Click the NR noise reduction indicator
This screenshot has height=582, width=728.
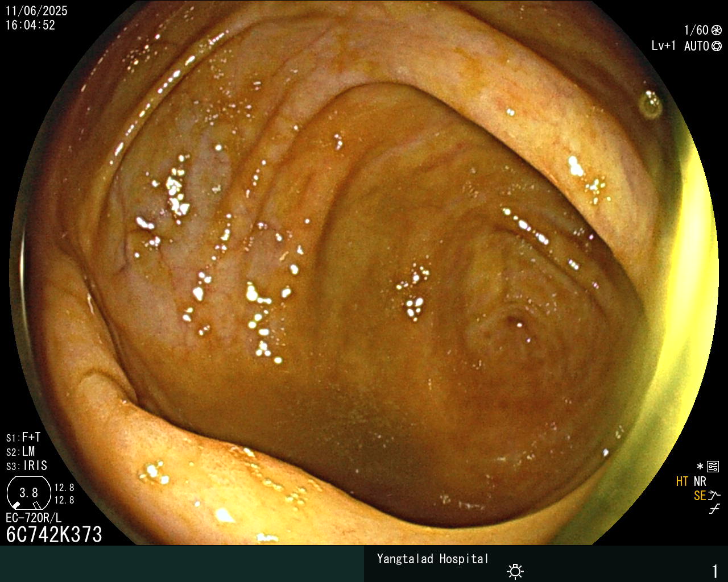[700, 482]
